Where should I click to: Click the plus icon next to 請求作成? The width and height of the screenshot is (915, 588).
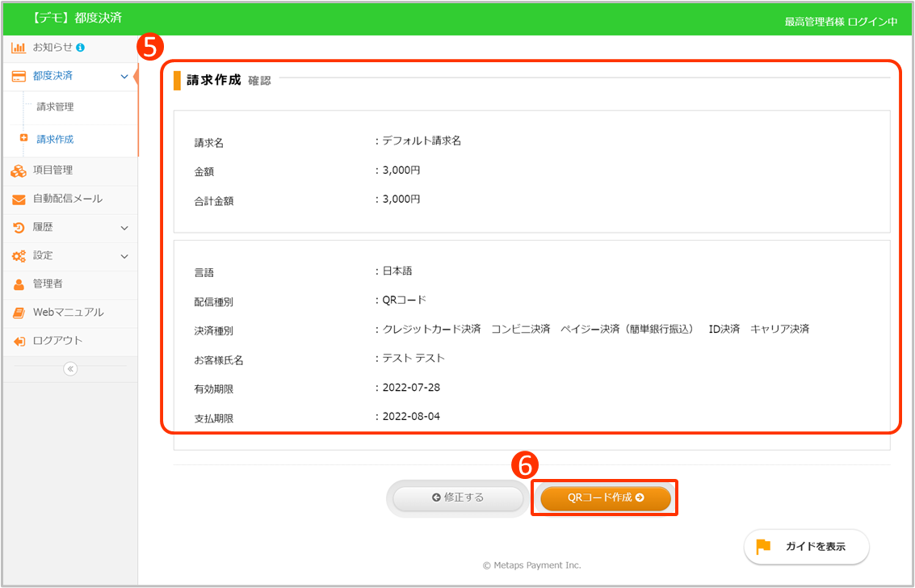coord(23,138)
